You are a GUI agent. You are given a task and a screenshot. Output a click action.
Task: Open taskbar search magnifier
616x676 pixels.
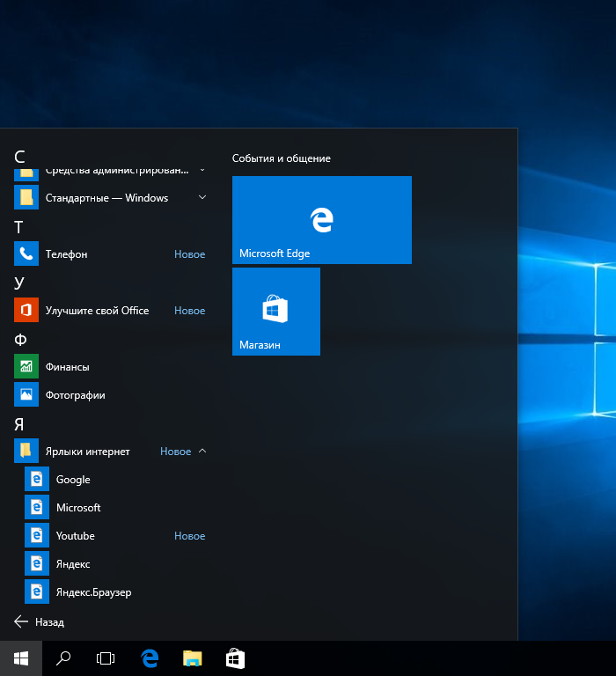[63, 658]
